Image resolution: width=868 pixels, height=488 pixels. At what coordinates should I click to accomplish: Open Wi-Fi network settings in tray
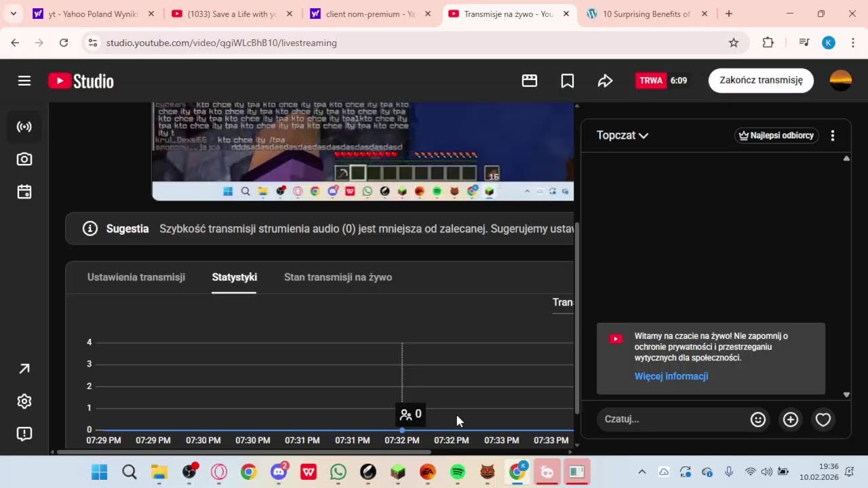click(x=750, y=472)
